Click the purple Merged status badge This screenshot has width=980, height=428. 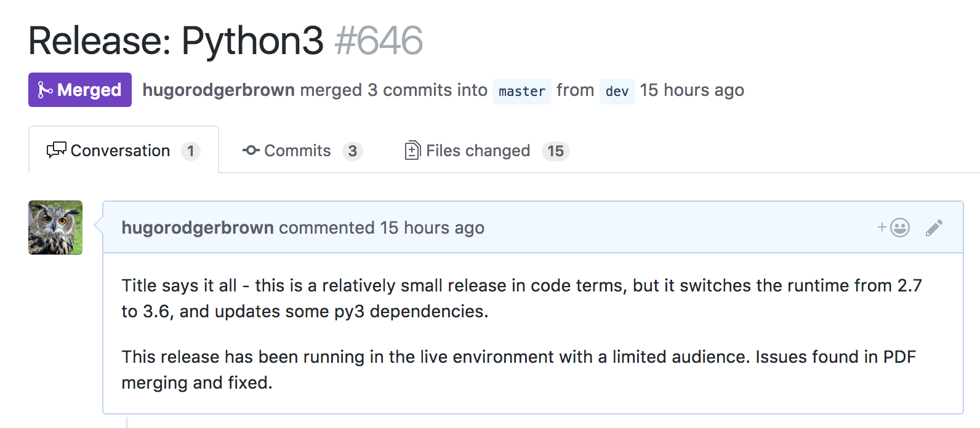pyautogui.click(x=80, y=90)
